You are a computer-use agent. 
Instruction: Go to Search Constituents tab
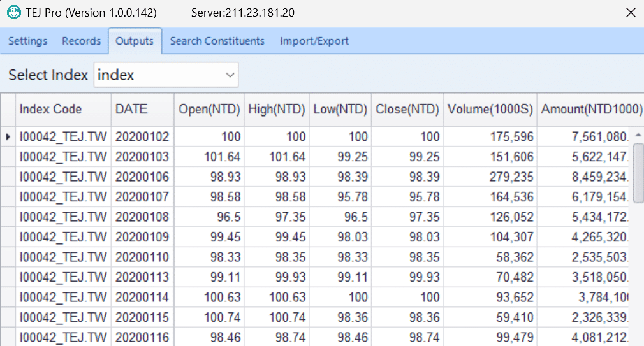tap(217, 41)
